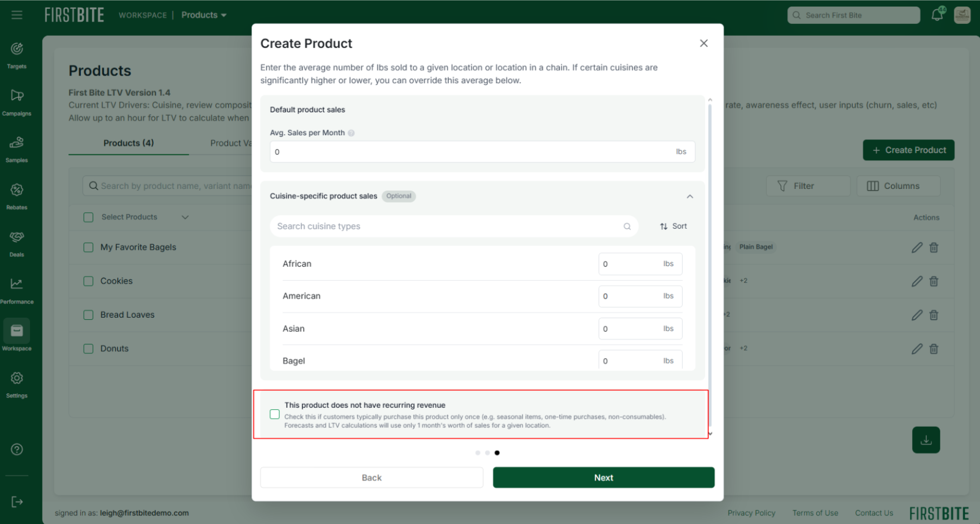This screenshot has width=980, height=524.
Task: Open the Rebates sidebar icon
Action: tap(17, 190)
